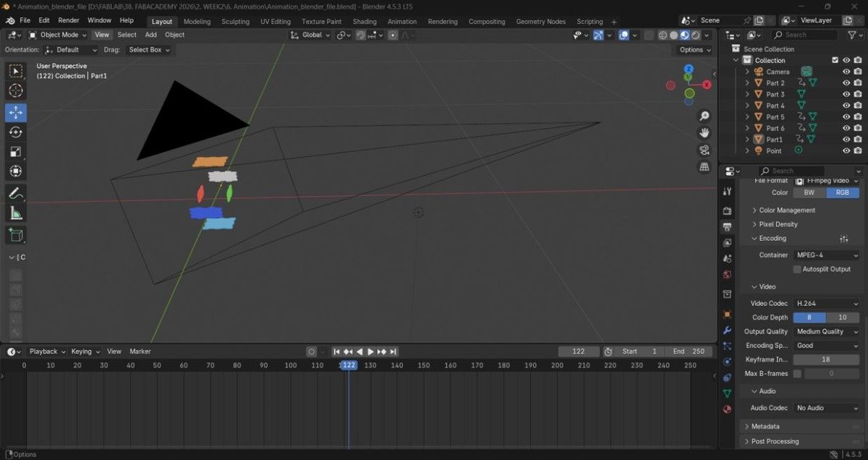
Task: Switch perspective/orthographic grid icon
Action: click(704, 166)
